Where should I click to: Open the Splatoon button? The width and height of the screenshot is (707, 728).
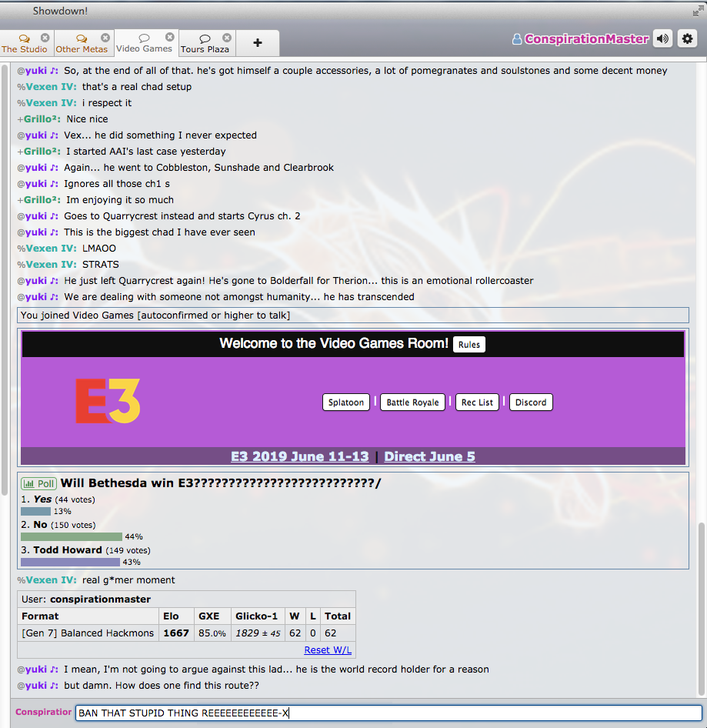coord(346,402)
